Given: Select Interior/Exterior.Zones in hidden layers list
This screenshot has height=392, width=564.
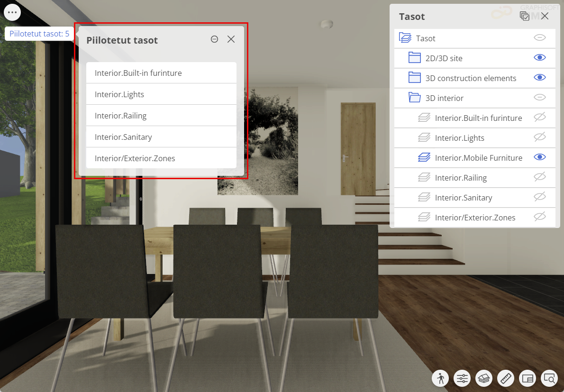Looking at the screenshot, I should pos(161,158).
